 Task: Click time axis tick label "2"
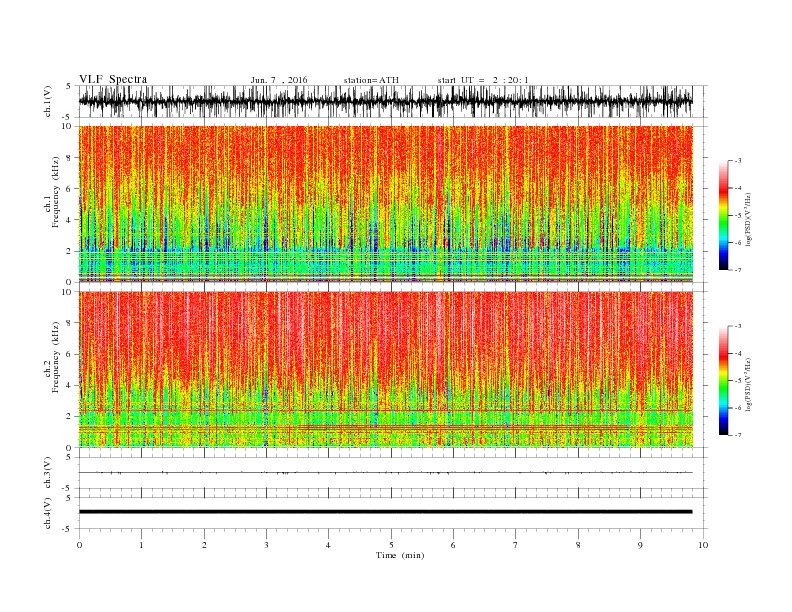coord(204,545)
